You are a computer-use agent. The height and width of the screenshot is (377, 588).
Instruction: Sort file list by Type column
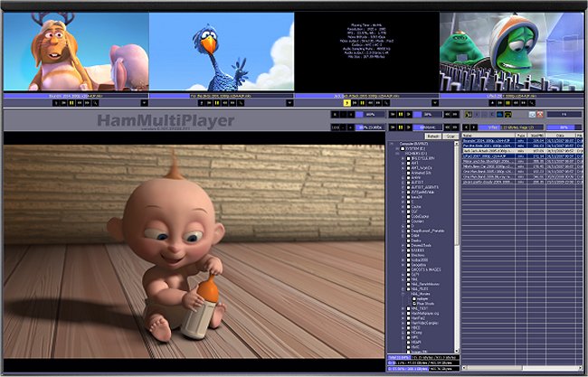(521, 136)
